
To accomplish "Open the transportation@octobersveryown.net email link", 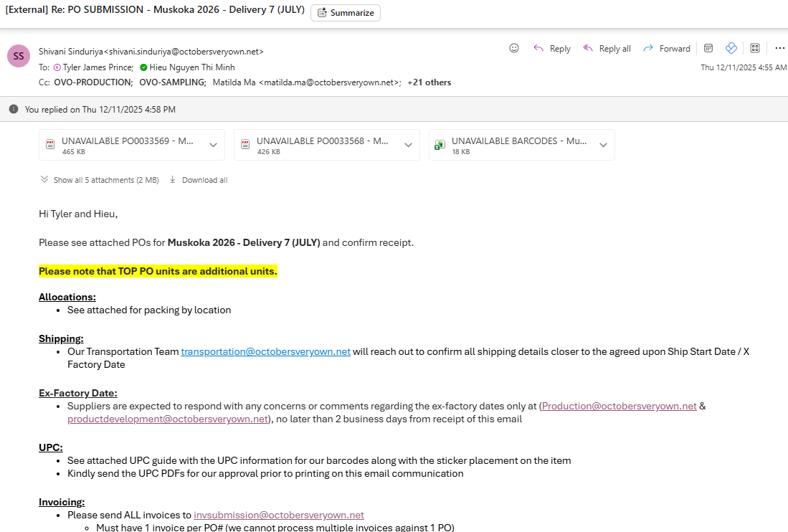I will [265, 351].
